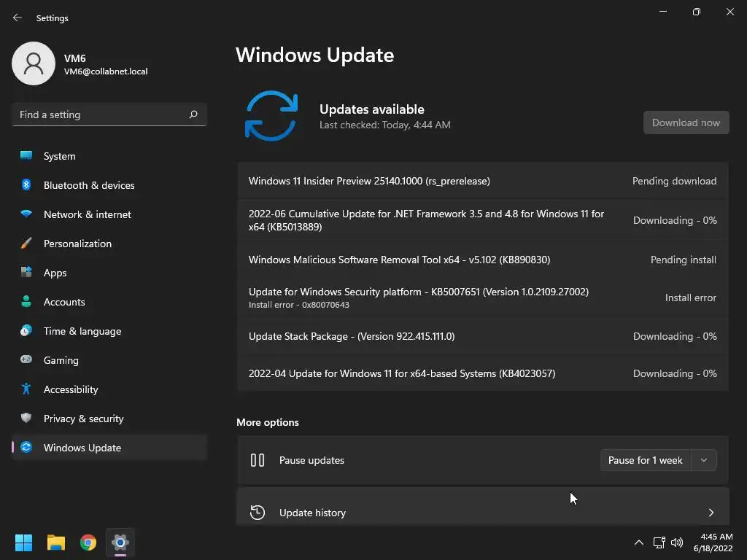
Task: Click Download now button
Action: click(x=686, y=122)
